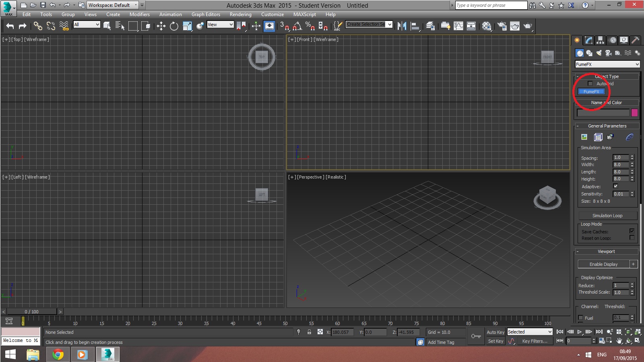Choose the Select and Rotate tool
Image resolution: width=644 pixels, height=362 pixels.
click(x=174, y=26)
